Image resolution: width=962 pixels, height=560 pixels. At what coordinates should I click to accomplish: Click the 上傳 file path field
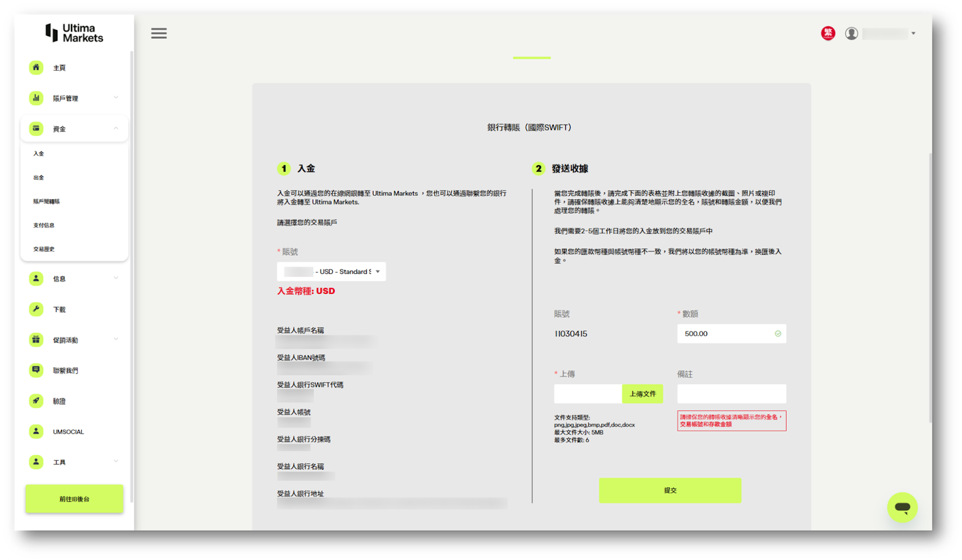588,394
